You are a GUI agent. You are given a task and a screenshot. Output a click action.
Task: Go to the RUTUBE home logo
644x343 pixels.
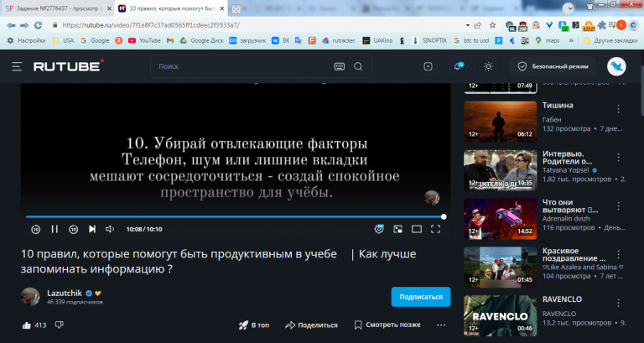[x=68, y=66]
